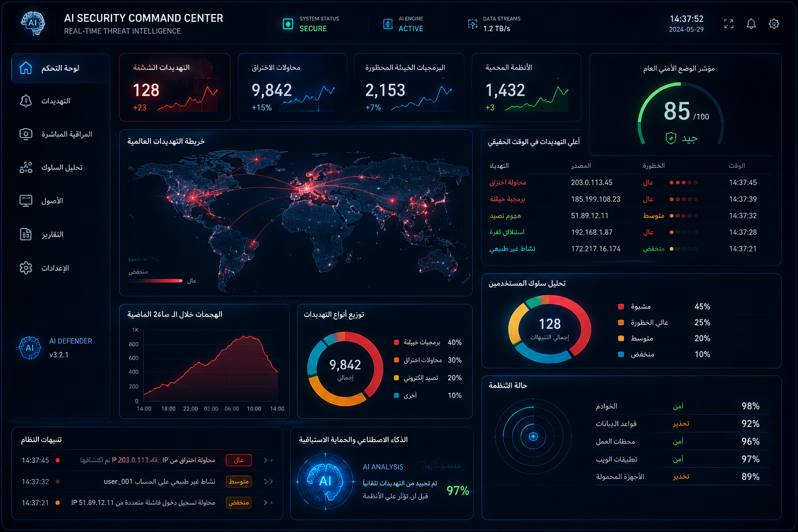Expand the user_001 alert row chevron

(268, 482)
